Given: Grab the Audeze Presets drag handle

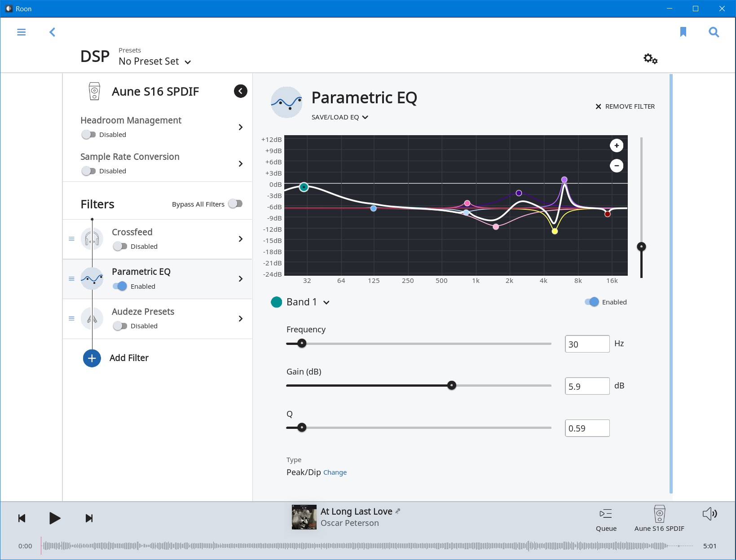Looking at the screenshot, I should (x=71, y=319).
